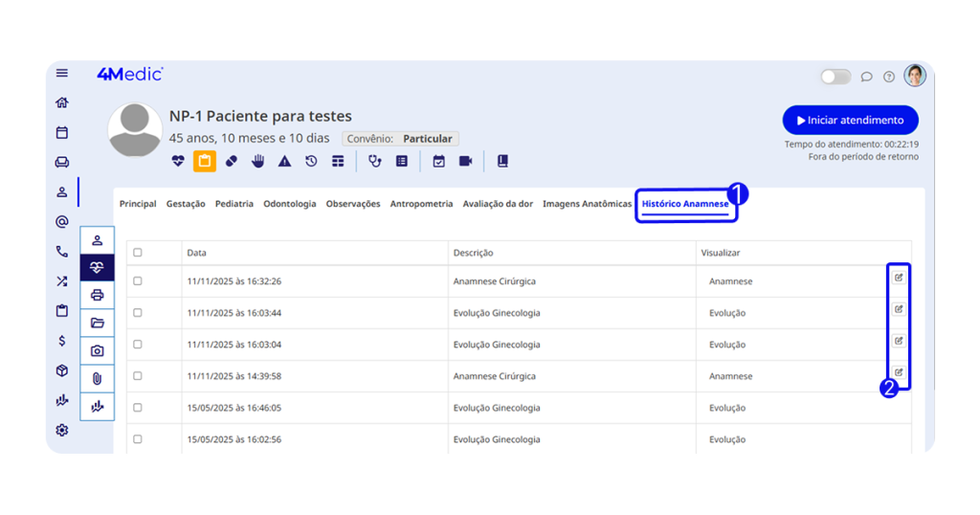Open the Antropometria tab
Image resolution: width=980 pixels, height=515 pixels.
[x=421, y=204]
